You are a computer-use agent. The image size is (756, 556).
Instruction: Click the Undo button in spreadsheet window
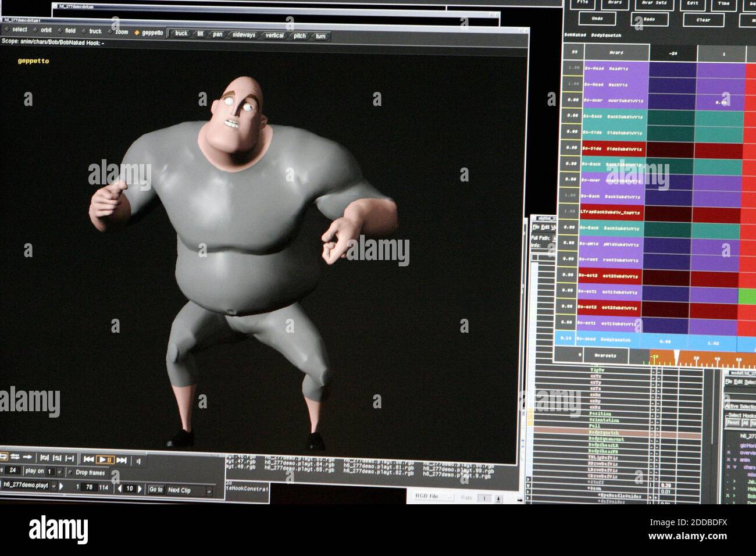[x=597, y=19]
